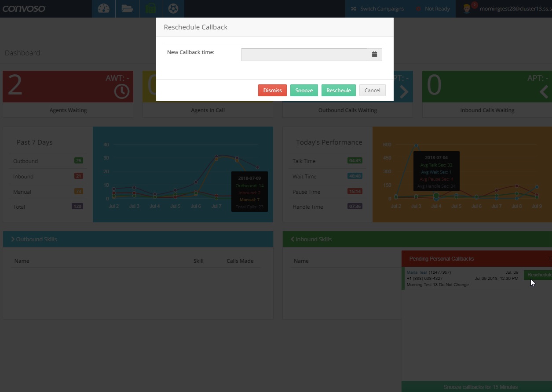The width and height of the screenshot is (552, 392).
Task: Click the soccer ball icon in top bar
Action: [173, 9]
